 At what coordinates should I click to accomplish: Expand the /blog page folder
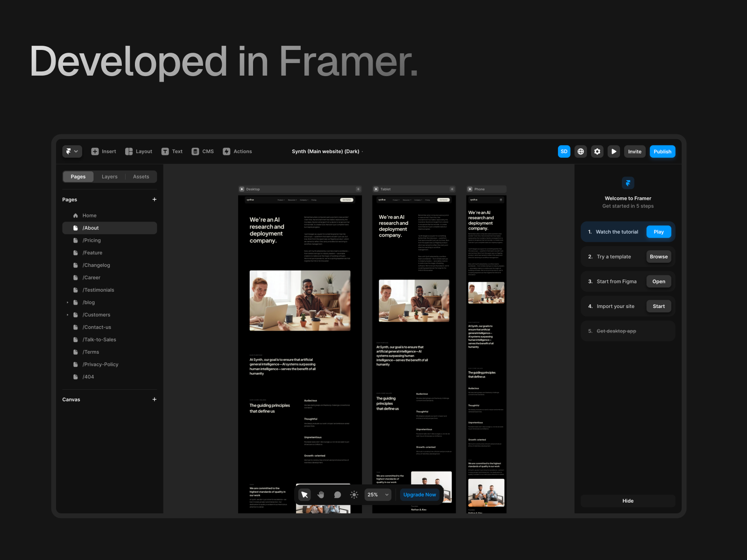tap(68, 302)
